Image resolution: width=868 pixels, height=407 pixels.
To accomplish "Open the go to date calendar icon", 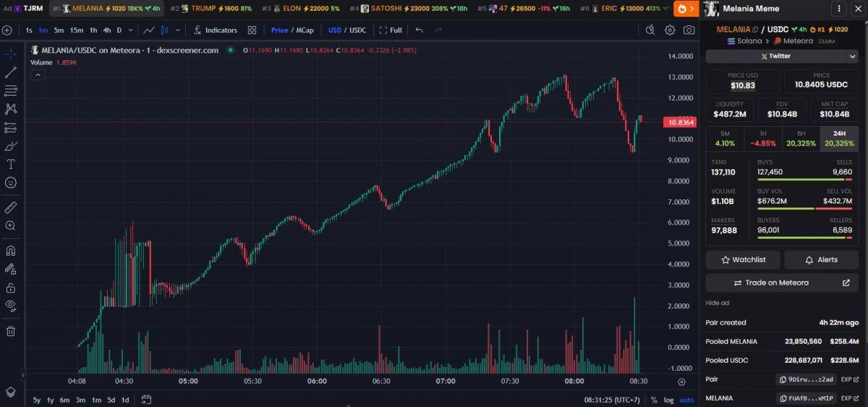I will coord(146,400).
